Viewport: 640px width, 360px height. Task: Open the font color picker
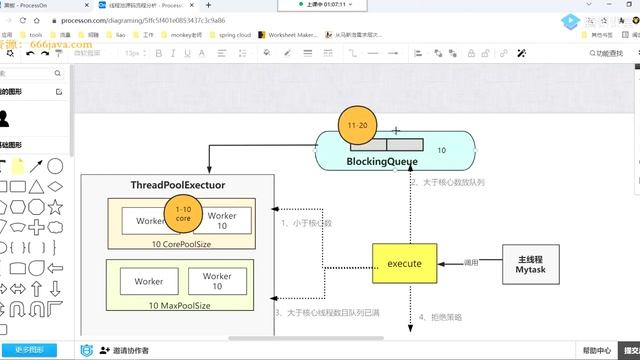pyautogui.click(x=202, y=53)
